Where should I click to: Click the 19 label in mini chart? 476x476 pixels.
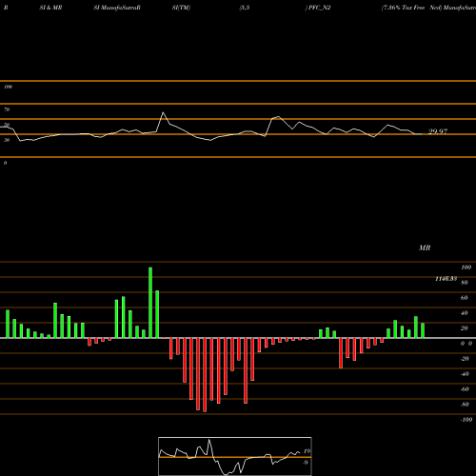click(x=307, y=451)
